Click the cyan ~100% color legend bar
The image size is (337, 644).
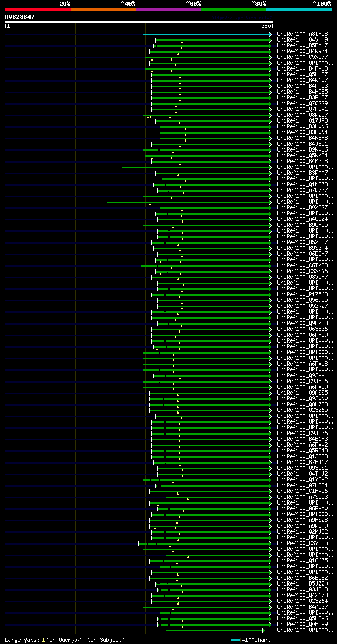point(299,9)
